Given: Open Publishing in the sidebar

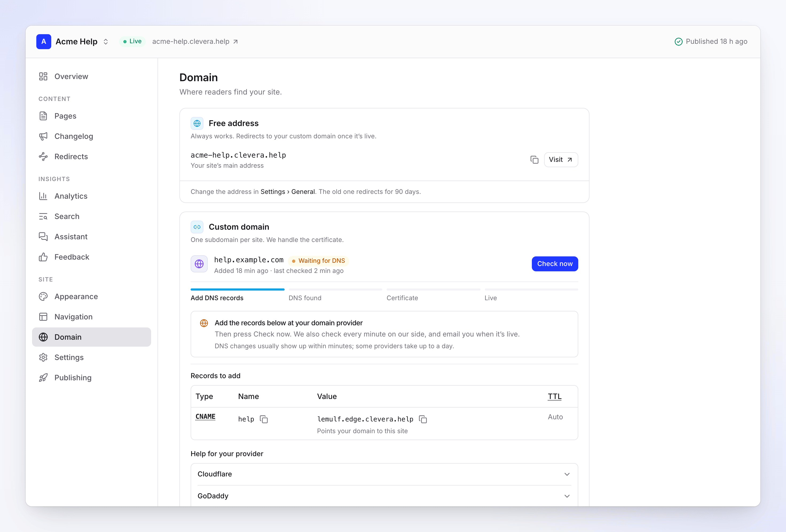Looking at the screenshot, I should pyautogui.click(x=91, y=378).
